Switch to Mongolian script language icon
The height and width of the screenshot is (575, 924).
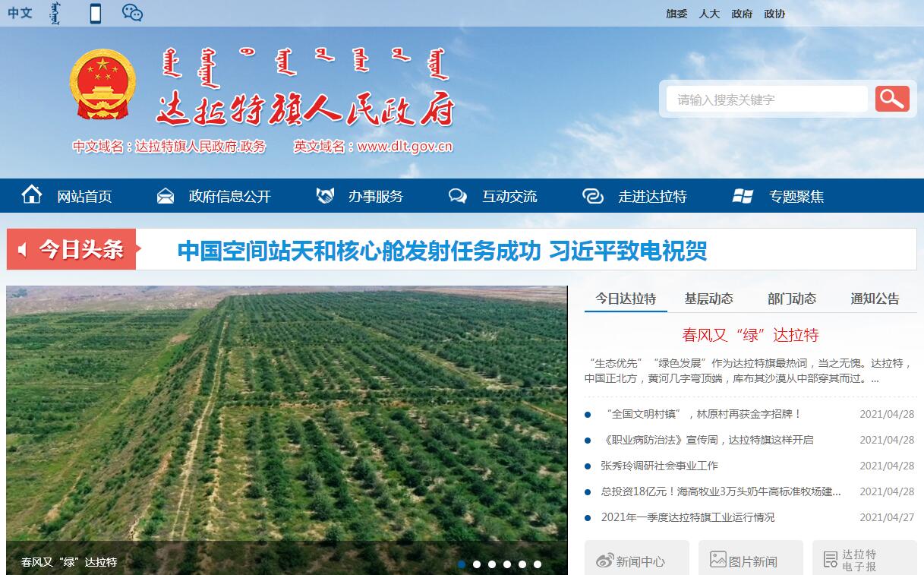click(54, 13)
